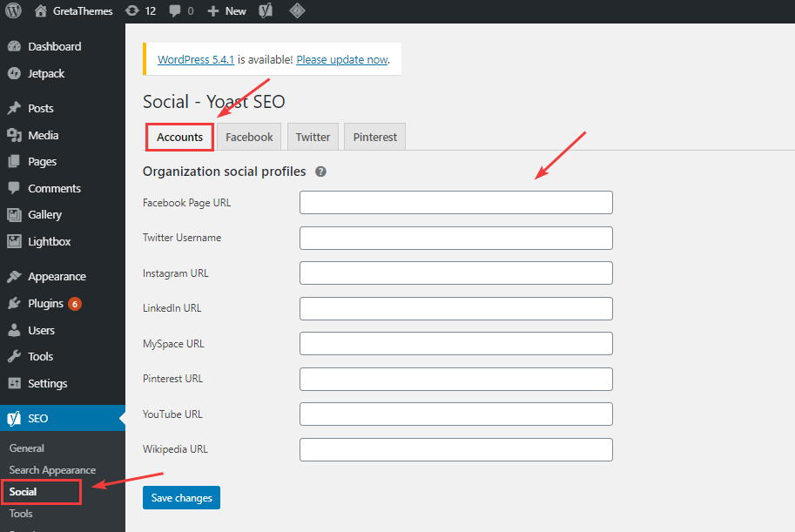Focus the Pinterest URL field
Screen dimensions: 795x532
click(455, 379)
